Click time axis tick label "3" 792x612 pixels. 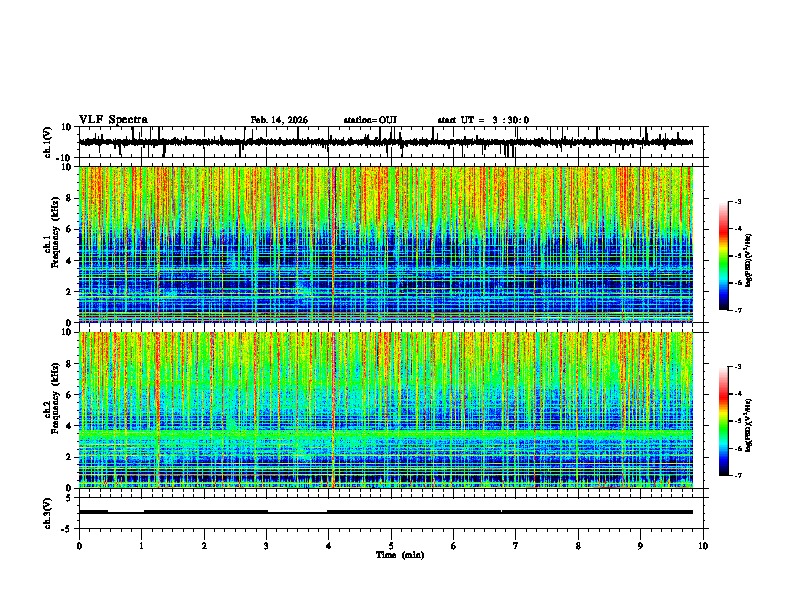266,546
